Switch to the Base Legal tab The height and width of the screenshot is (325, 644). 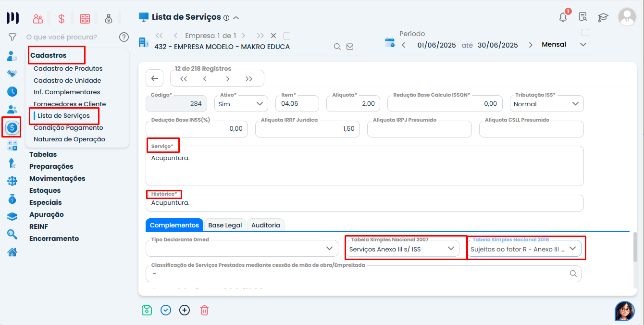tap(225, 225)
